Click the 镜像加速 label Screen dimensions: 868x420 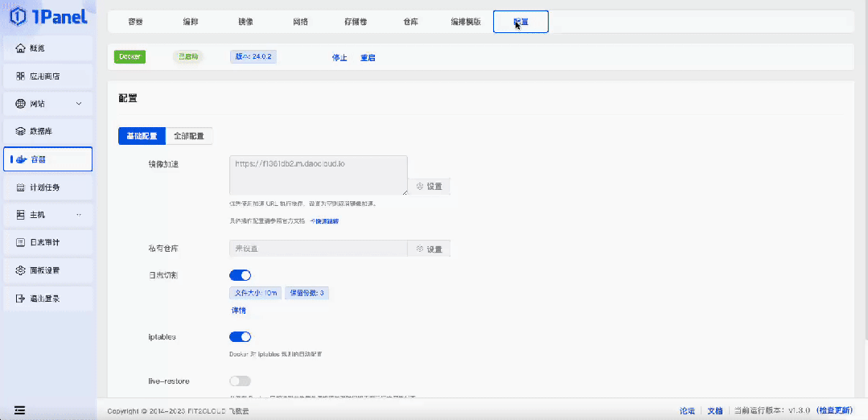coord(163,164)
